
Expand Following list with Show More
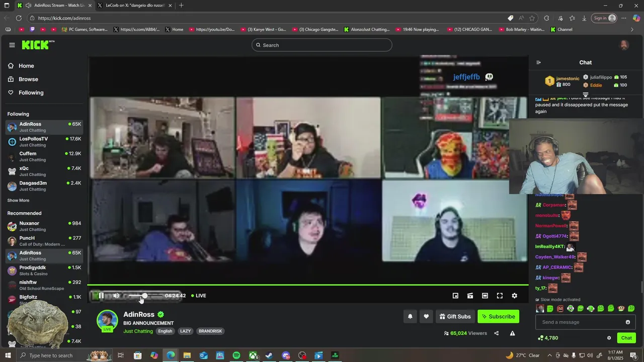(18, 200)
